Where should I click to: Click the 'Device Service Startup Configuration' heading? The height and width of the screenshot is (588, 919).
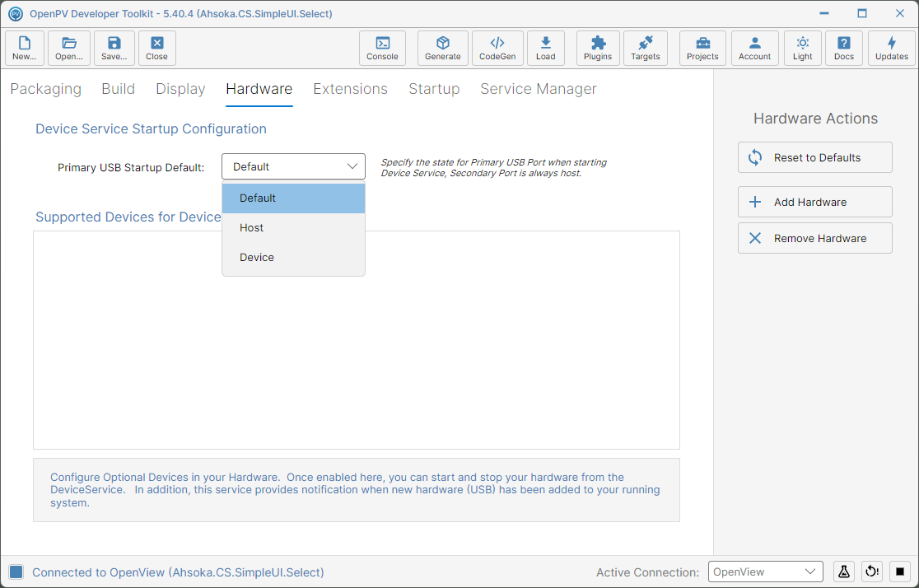(x=152, y=129)
